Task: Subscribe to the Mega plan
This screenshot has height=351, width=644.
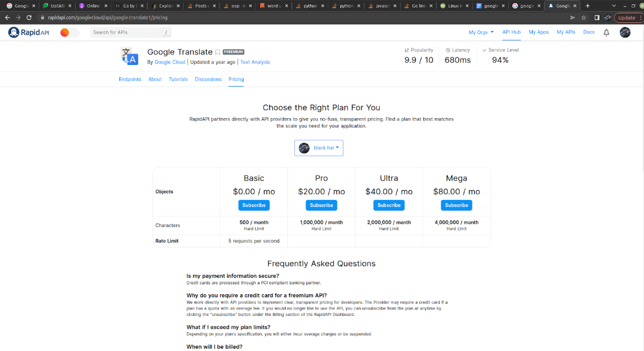Action: tap(456, 205)
